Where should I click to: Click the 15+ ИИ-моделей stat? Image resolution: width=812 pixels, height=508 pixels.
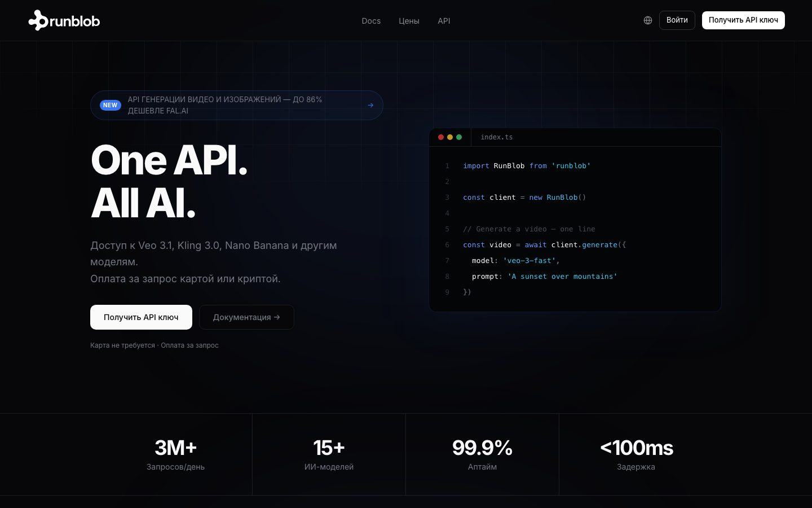[x=329, y=454]
